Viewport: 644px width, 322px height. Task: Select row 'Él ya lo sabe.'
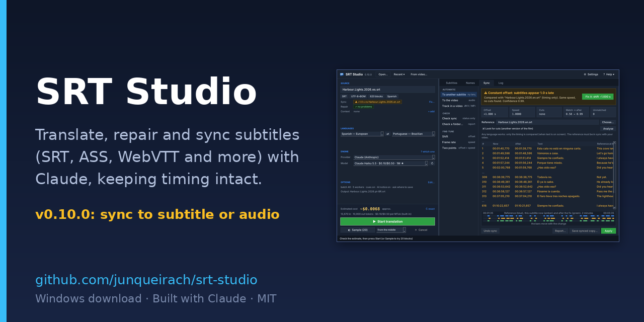click(547, 182)
